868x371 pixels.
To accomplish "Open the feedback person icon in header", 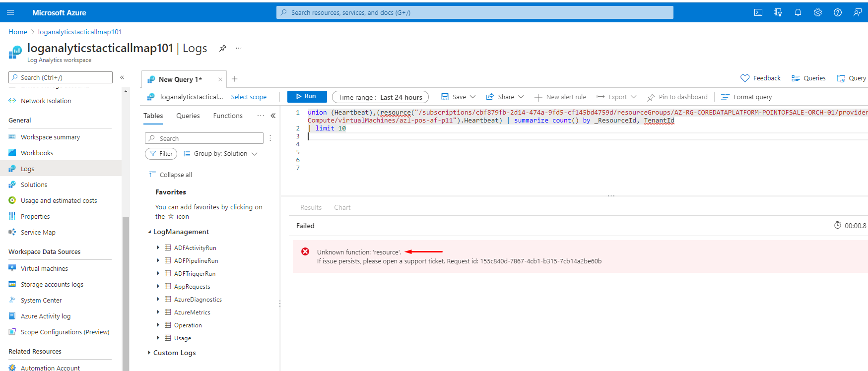I will coord(858,12).
